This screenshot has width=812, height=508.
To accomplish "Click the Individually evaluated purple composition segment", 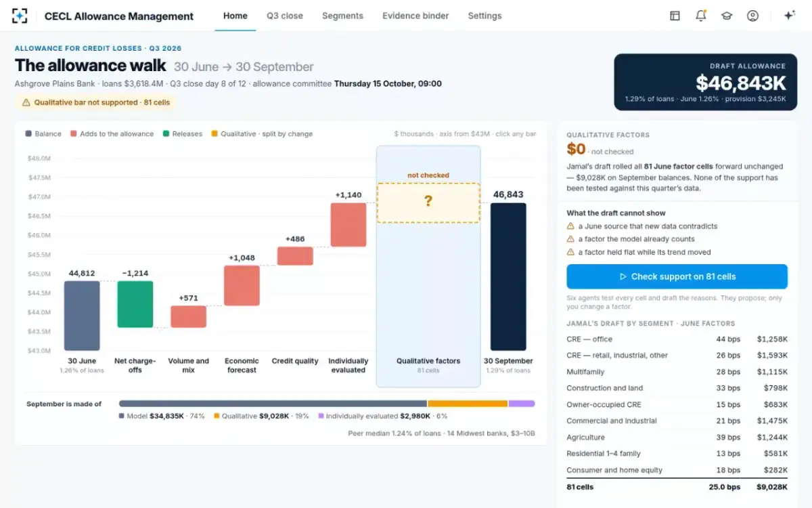I will (522, 404).
